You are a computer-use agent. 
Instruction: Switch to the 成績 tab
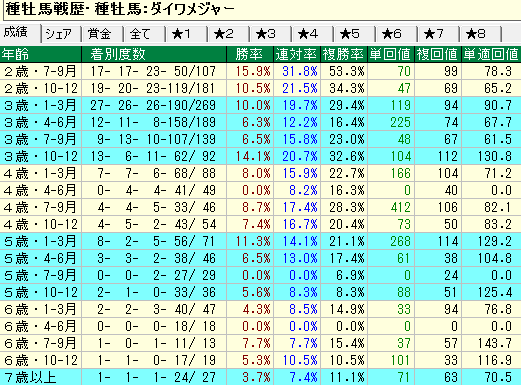pyautogui.click(x=20, y=33)
